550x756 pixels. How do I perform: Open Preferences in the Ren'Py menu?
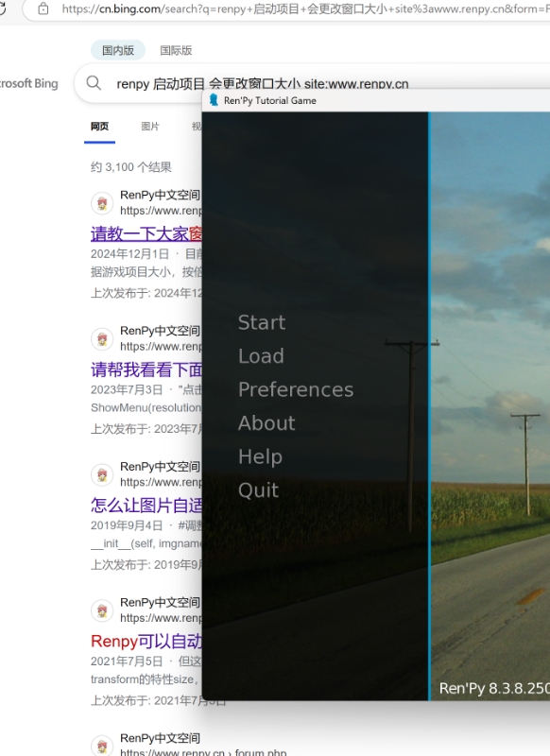[x=296, y=389]
